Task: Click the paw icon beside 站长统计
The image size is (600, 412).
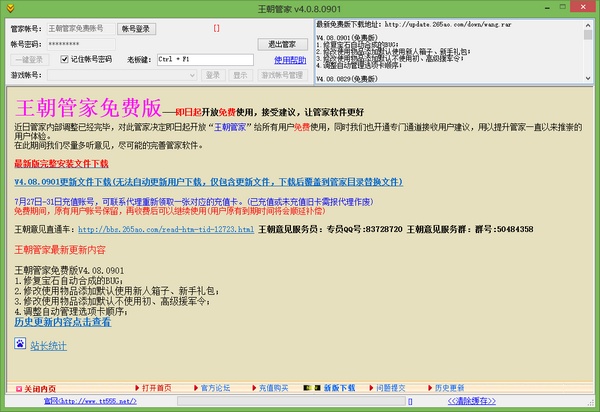Action: (20, 345)
